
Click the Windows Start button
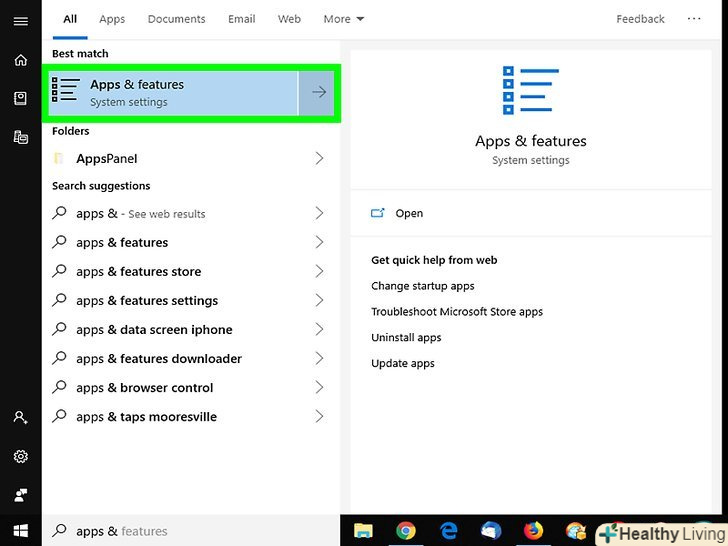20,531
